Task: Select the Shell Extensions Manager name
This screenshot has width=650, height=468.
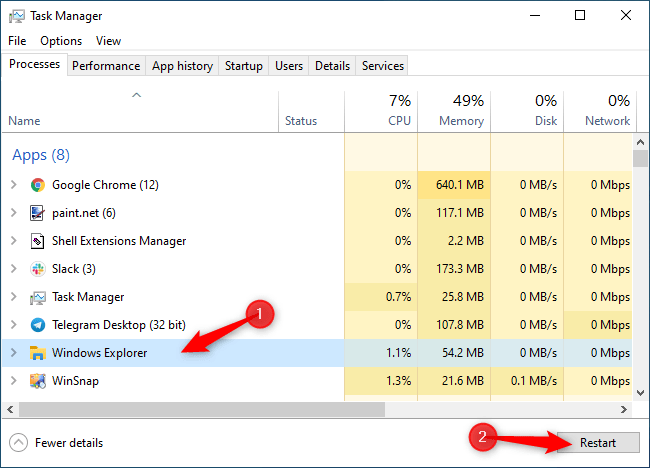Action: tap(119, 241)
